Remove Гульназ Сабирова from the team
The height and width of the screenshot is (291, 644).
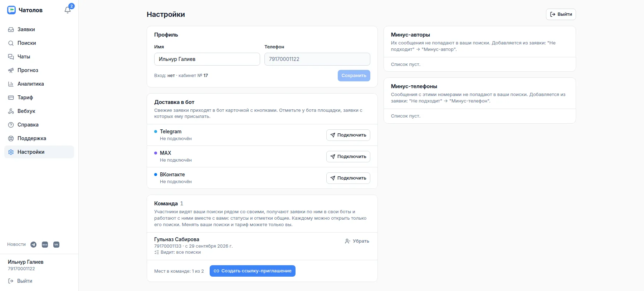[357, 241]
